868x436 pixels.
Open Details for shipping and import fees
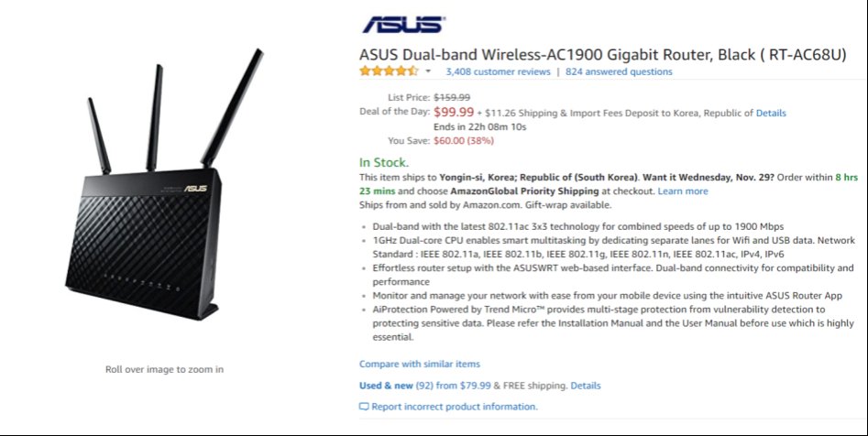click(x=771, y=114)
